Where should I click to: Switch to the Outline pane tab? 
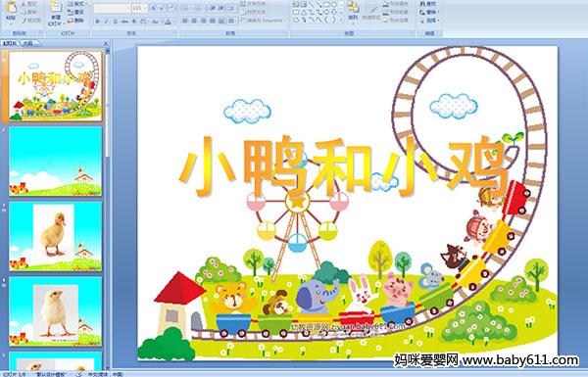click(x=28, y=43)
